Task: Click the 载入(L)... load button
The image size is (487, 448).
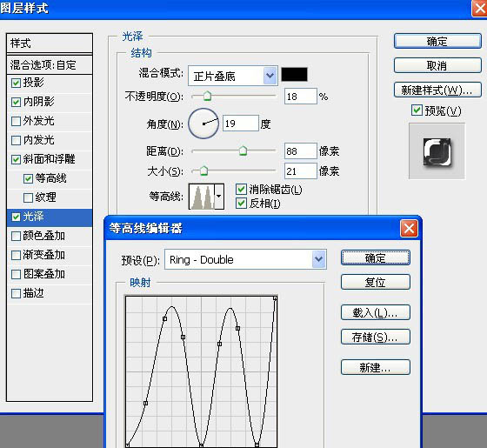Action: click(375, 312)
